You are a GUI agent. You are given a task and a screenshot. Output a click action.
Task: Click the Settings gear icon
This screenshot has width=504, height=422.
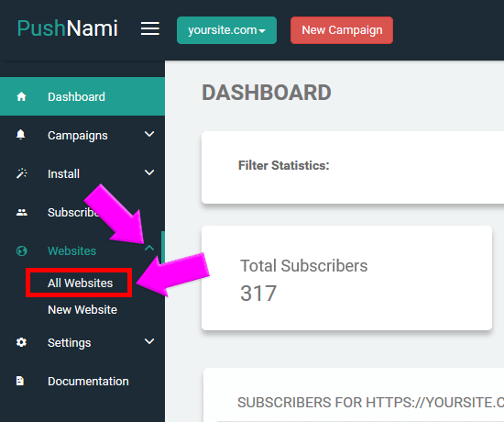pyautogui.click(x=21, y=342)
